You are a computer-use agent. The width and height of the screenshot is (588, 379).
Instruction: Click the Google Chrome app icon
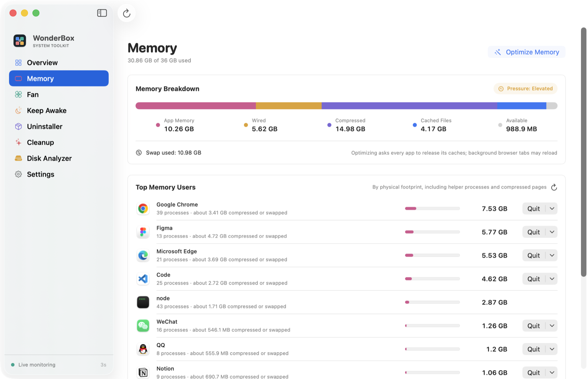pos(143,209)
